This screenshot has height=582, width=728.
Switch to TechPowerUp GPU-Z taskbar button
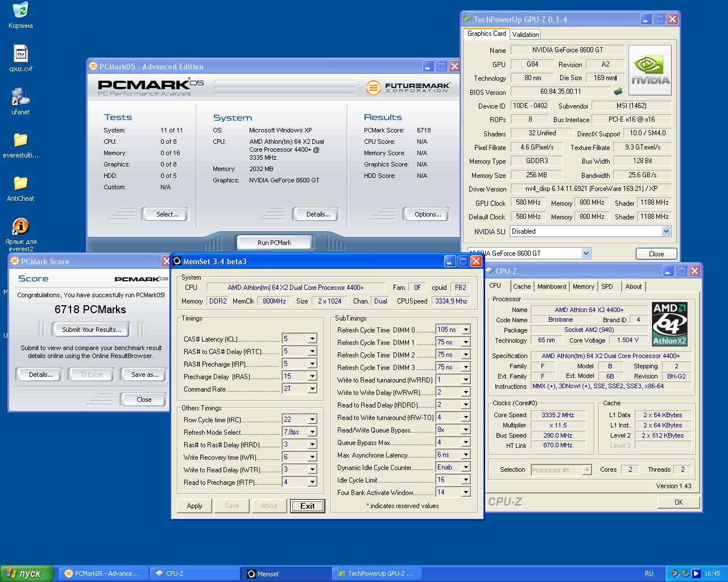[378, 573]
